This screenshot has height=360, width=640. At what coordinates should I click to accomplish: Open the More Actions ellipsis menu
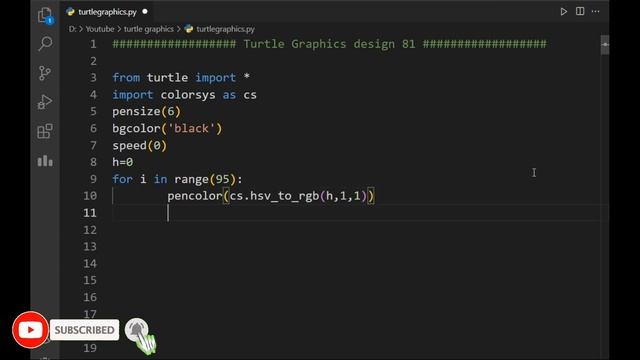596,11
